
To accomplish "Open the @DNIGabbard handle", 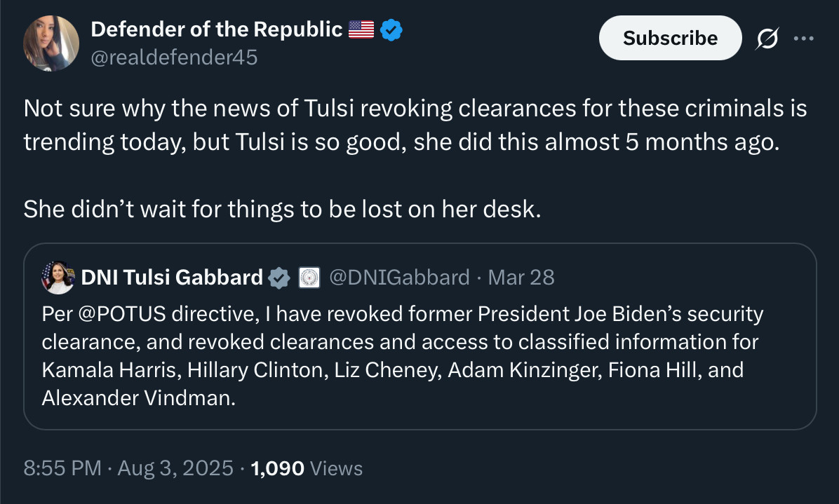I will (x=399, y=278).
